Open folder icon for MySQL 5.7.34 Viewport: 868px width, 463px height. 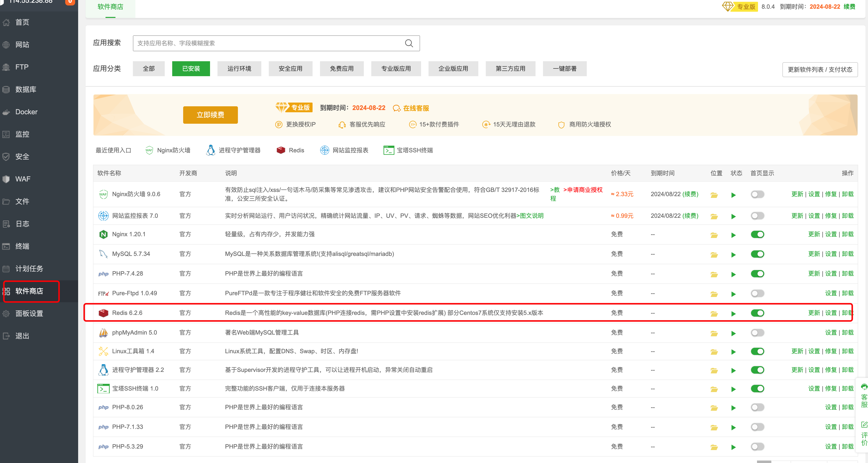714,255
